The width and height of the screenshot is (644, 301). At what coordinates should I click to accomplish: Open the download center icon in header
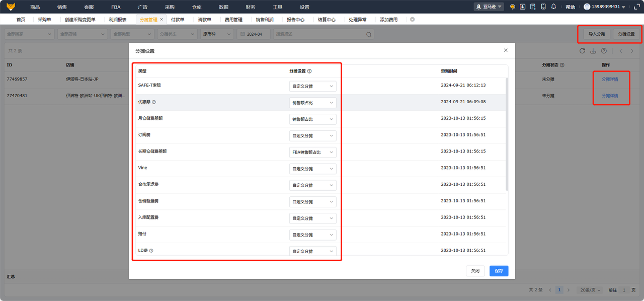click(523, 7)
